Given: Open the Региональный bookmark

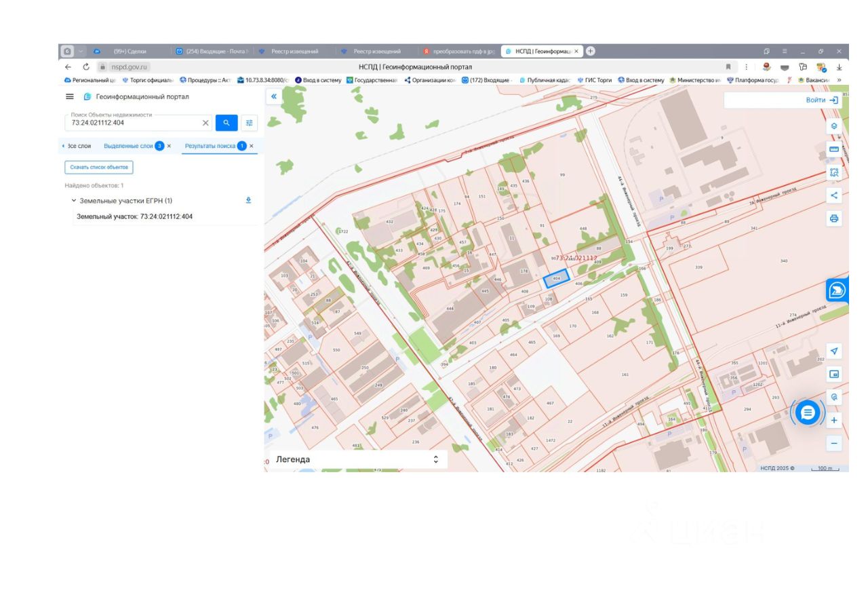Looking at the screenshot, I should tap(90, 80).
